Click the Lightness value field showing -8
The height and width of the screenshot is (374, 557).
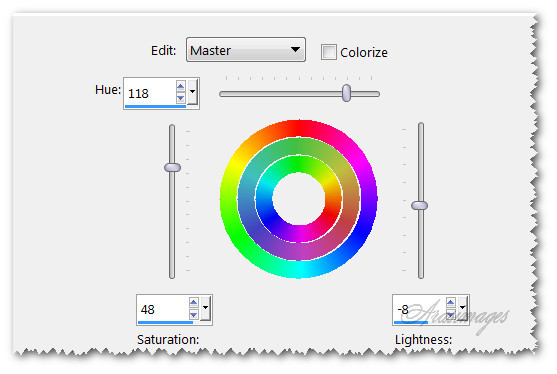[x=419, y=309]
